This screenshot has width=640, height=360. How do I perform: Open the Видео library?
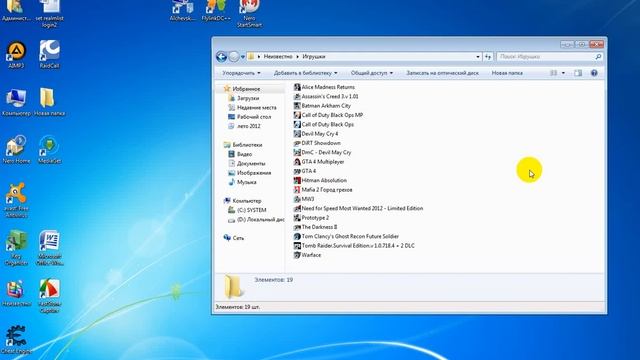(244, 154)
